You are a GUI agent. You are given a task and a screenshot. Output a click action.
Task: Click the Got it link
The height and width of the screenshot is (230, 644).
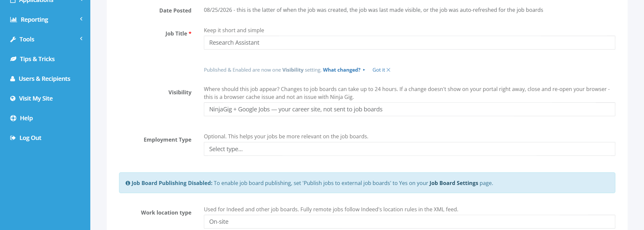click(x=379, y=70)
